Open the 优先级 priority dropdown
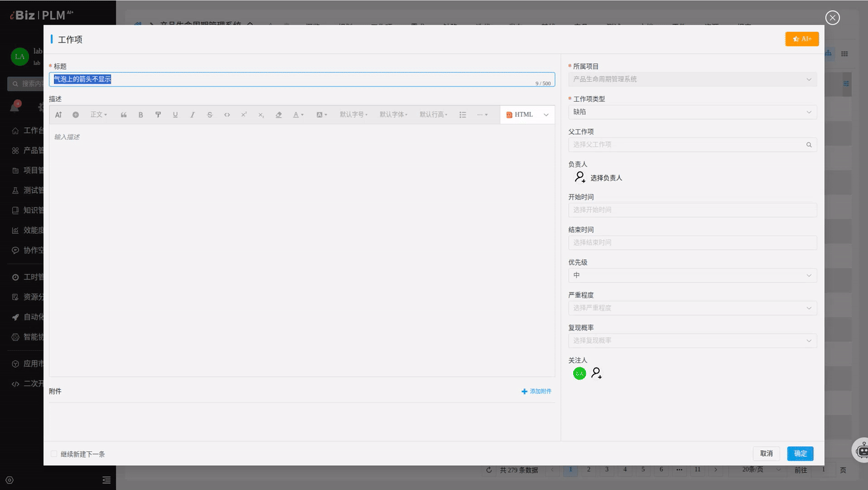 (x=693, y=275)
